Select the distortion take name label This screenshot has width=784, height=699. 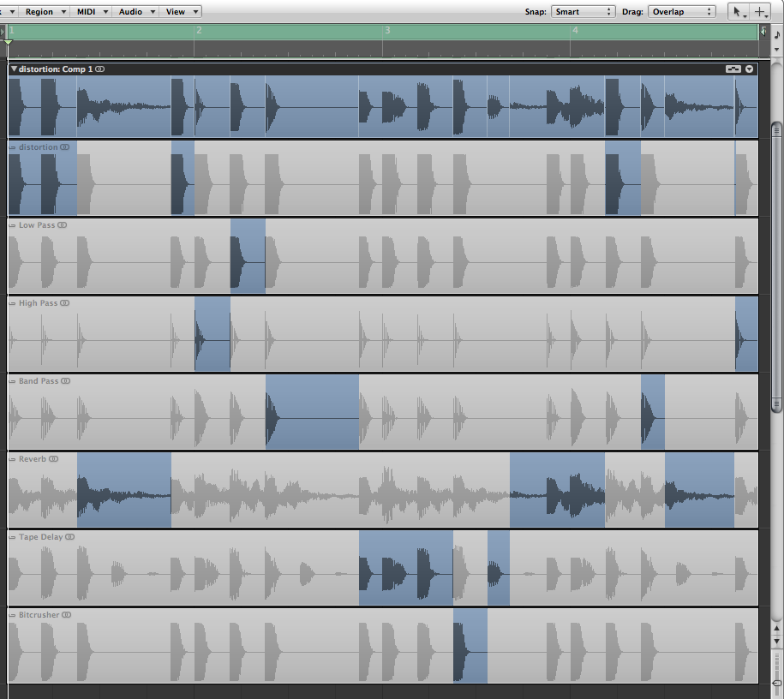click(x=38, y=147)
